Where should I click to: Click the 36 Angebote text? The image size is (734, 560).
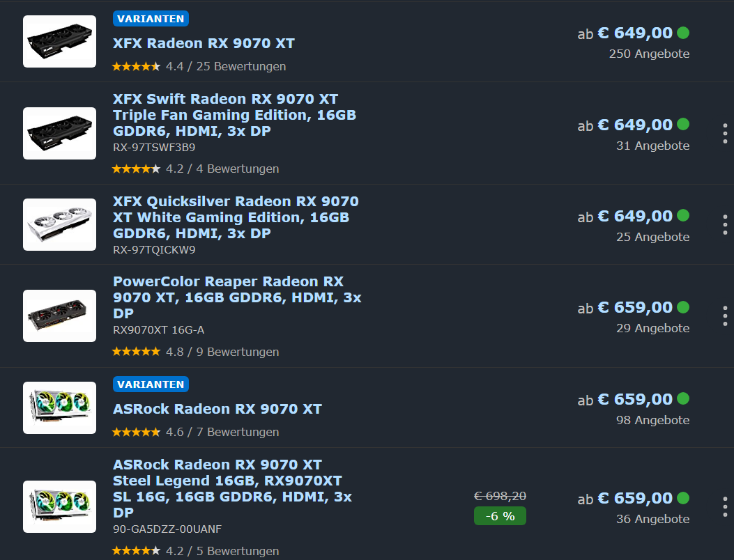[653, 520]
